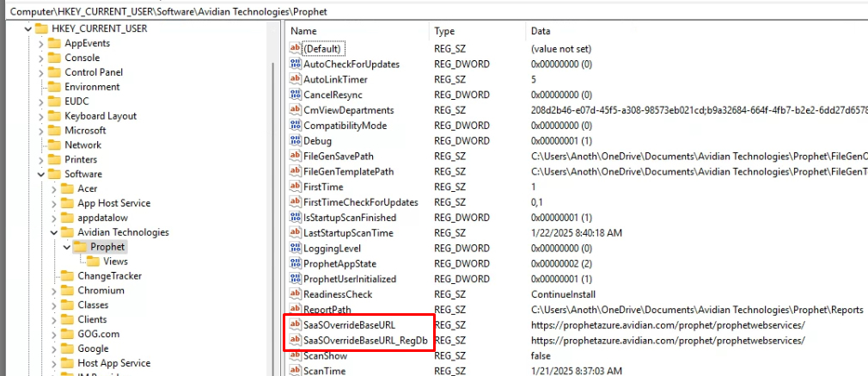Collapse the Avidian Technologies key arrow
868x376 pixels.
pyautogui.click(x=54, y=231)
